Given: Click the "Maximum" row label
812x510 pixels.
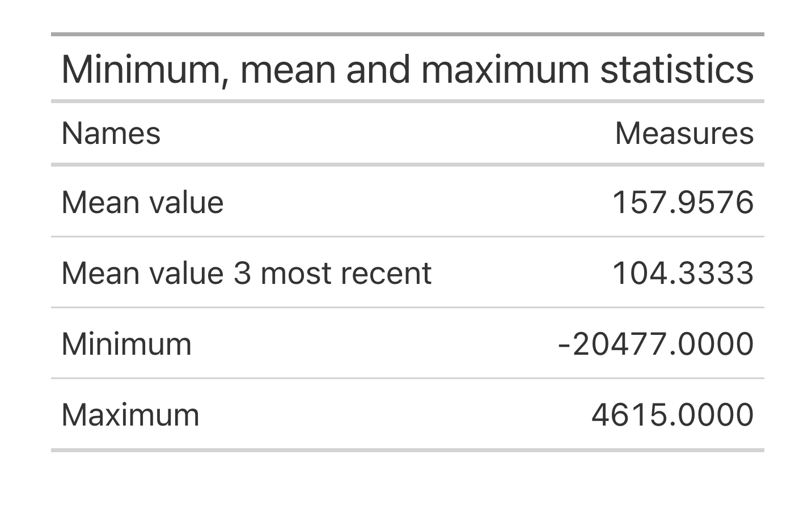Looking at the screenshot, I should tap(130, 415).
